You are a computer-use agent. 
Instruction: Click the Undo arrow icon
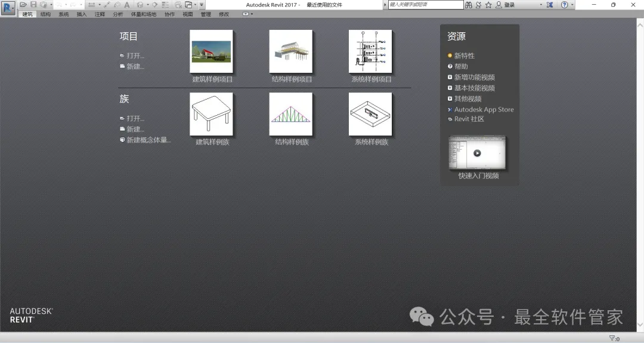tap(60, 5)
